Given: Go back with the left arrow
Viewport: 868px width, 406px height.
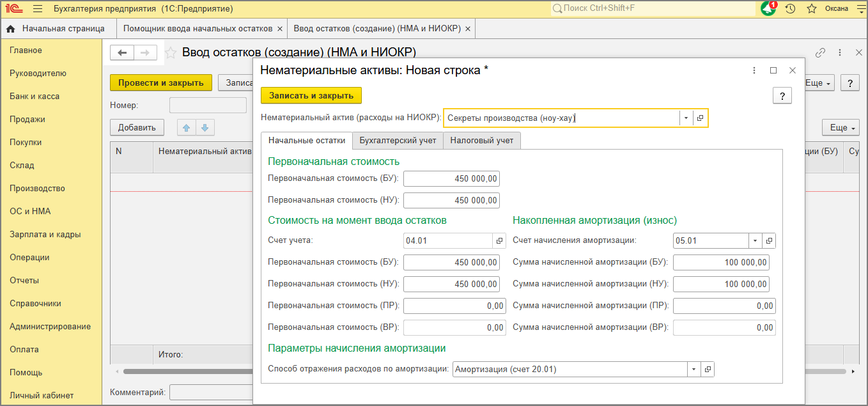Looking at the screenshot, I should pyautogui.click(x=122, y=53).
